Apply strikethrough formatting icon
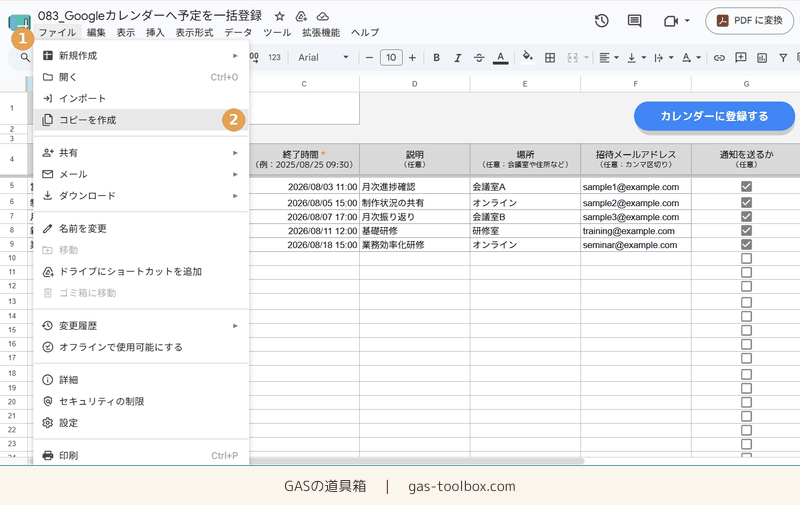Screen dimensions: 800x505 coord(479,58)
